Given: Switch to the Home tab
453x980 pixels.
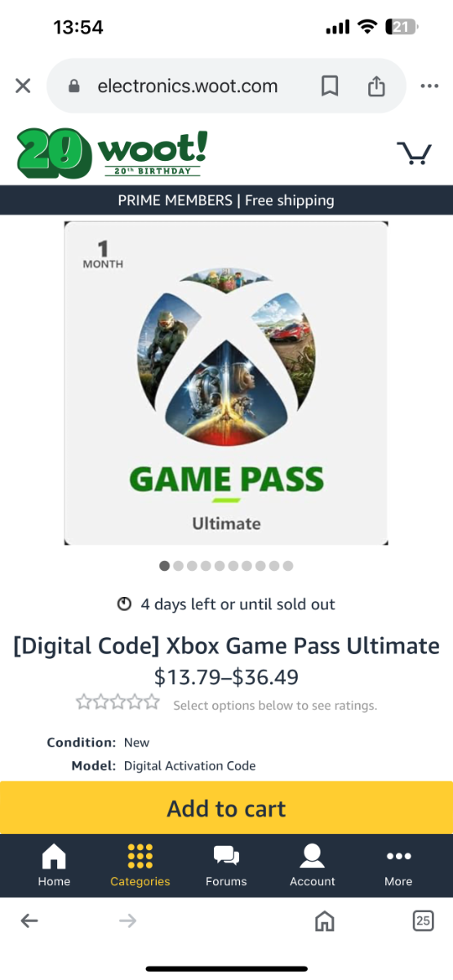Looking at the screenshot, I should coord(54,866).
